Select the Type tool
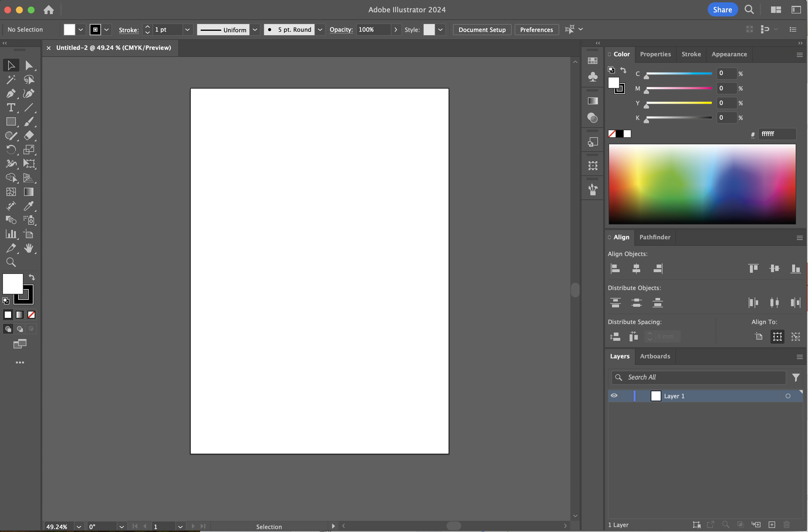808x532 pixels. coord(11,108)
